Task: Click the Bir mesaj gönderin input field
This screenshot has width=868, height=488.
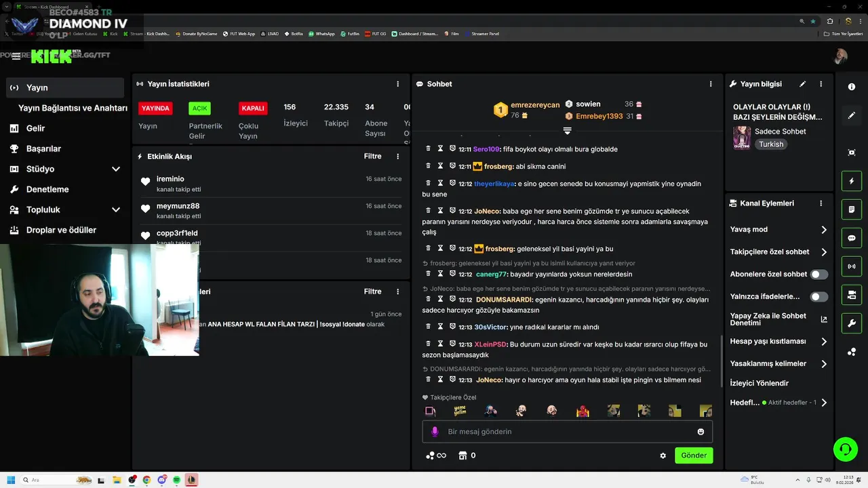Action: (567, 432)
